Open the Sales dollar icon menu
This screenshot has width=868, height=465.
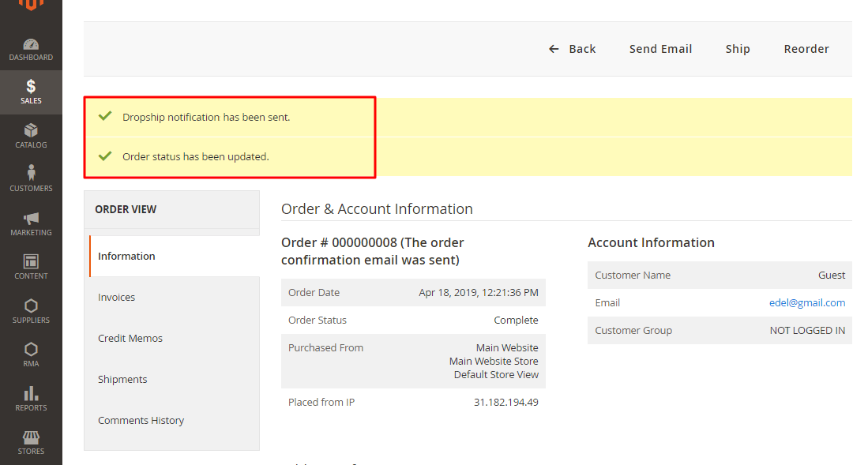pyautogui.click(x=31, y=87)
